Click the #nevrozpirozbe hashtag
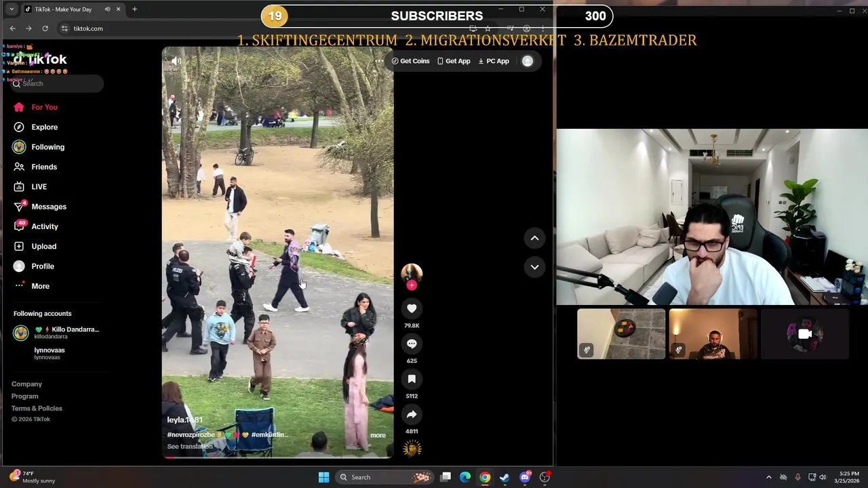This screenshot has height=488, width=868. pos(191,434)
